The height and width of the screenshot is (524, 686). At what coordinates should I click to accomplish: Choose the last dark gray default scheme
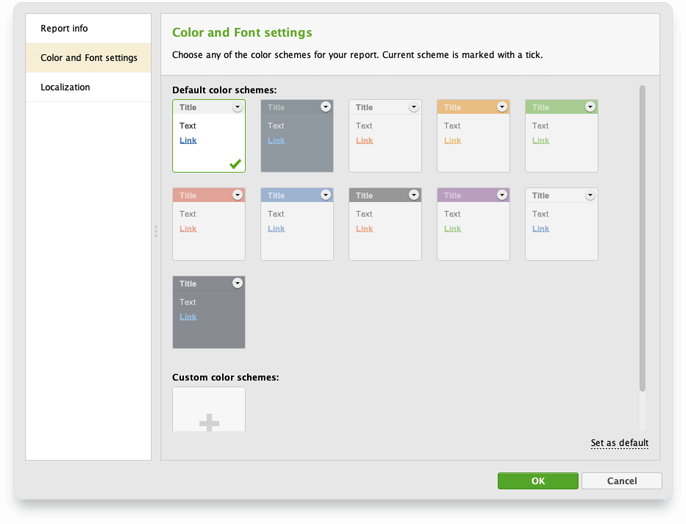pos(209,312)
